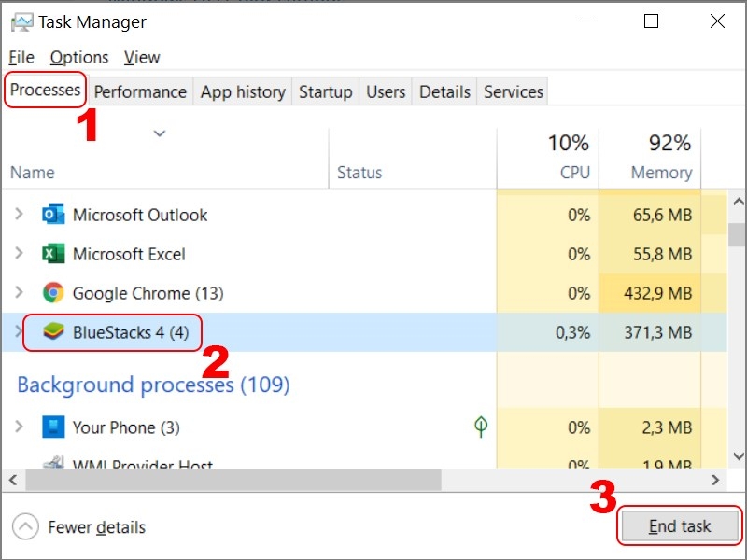Sort processes by the Memory column header

coord(650,158)
